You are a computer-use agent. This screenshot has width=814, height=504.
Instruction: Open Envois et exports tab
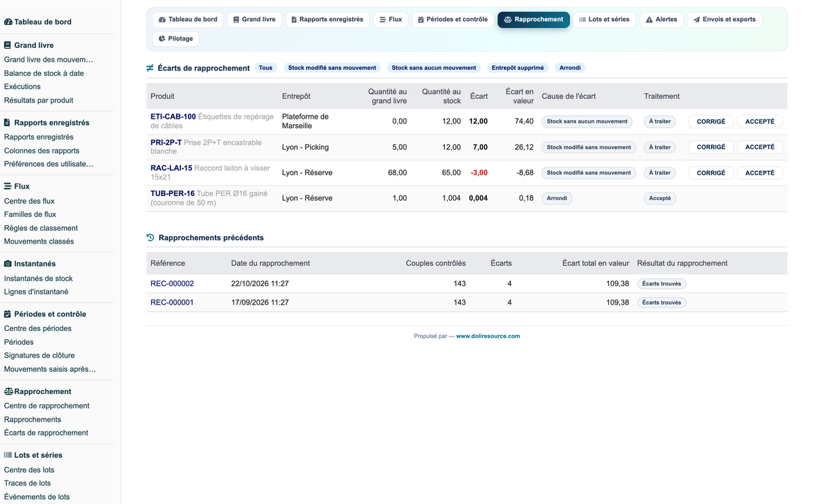724,20
